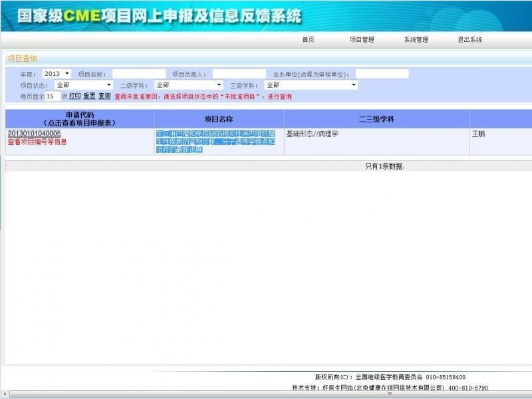Click the 项目名称 input field
Image resolution: width=532 pixels, height=399 pixels.
pyautogui.click(x=138, y=74)
